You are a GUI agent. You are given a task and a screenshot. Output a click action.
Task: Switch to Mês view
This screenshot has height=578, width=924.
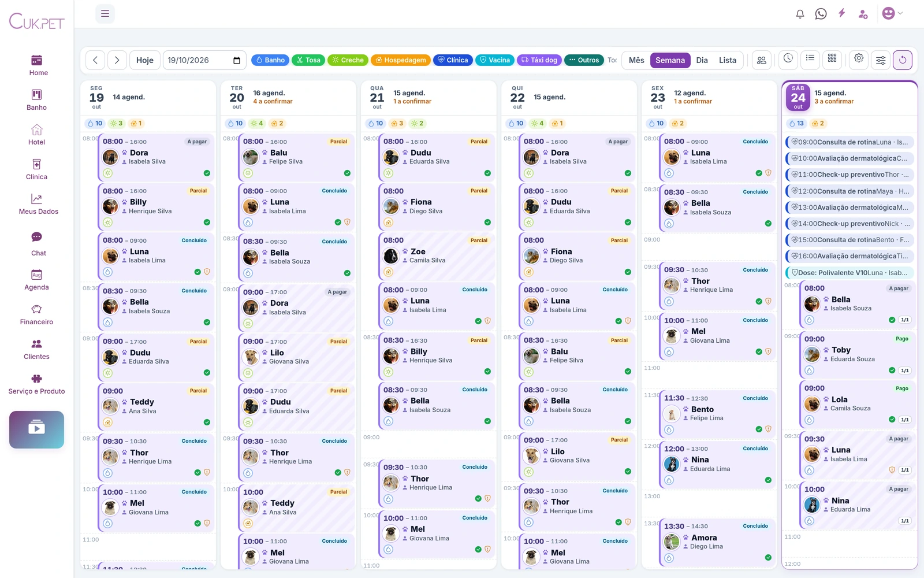point(636,60)
